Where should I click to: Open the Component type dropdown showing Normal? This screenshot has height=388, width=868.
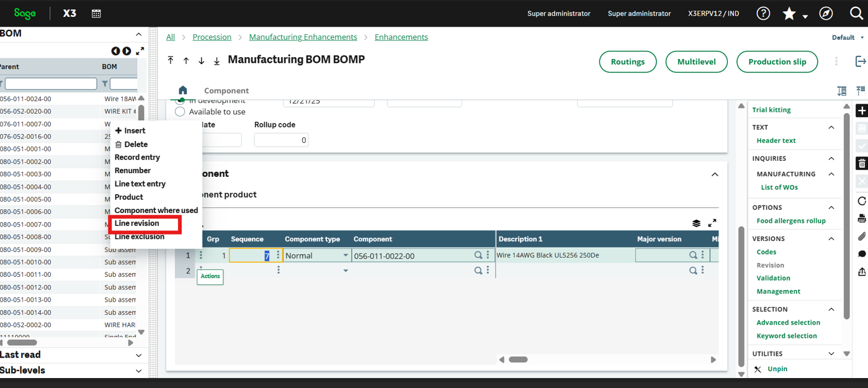[316, 255]
